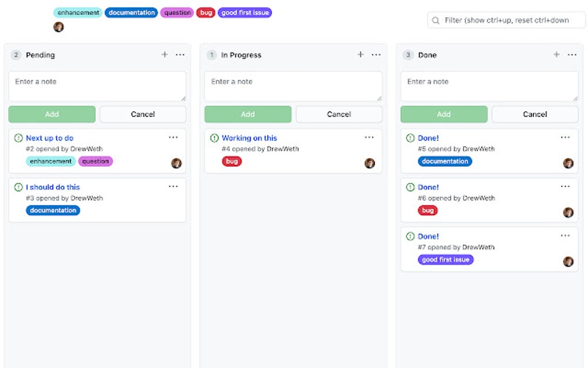Click DrewWeth's avatar on the Next up to do card
Image resolution: width=588 pixels, height=368 pixels.
click(x=176, y=163)
